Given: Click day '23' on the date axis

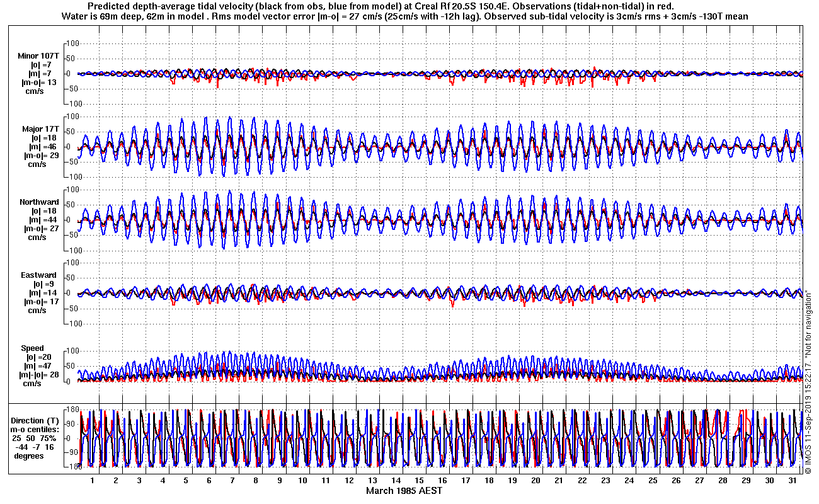Looking at the screenshot, I should pos(605,481).
